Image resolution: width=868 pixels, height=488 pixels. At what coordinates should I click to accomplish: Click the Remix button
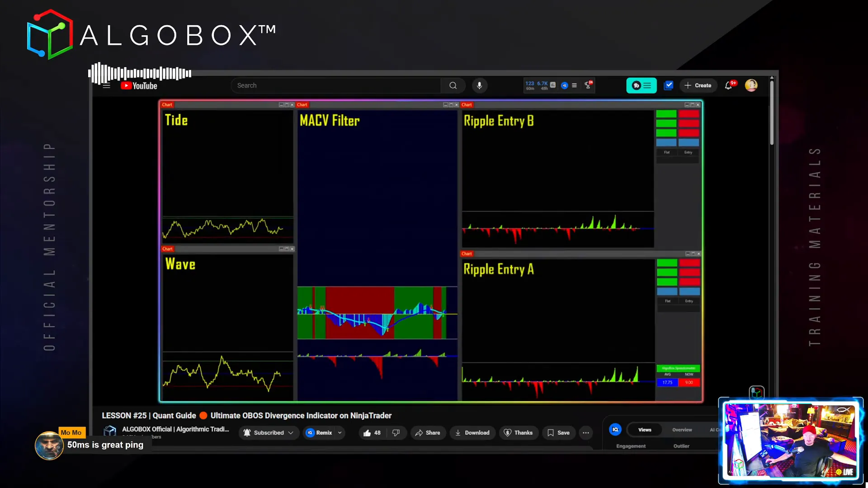(x=319, y=433)
